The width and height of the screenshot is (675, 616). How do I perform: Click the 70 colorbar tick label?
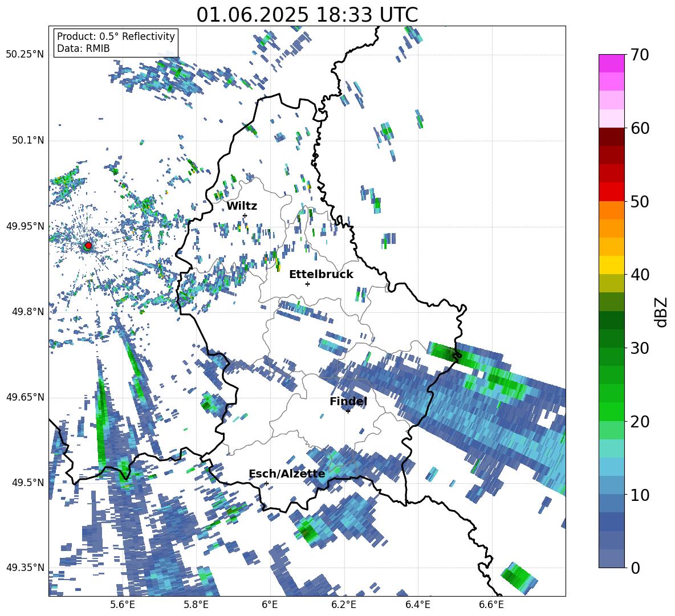[640, 55]
